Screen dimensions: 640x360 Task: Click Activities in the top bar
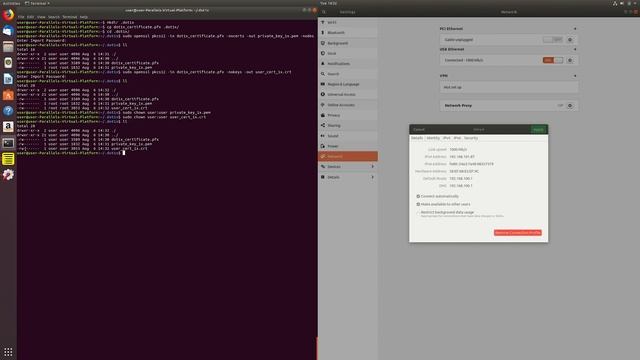[x=11, y=3]
